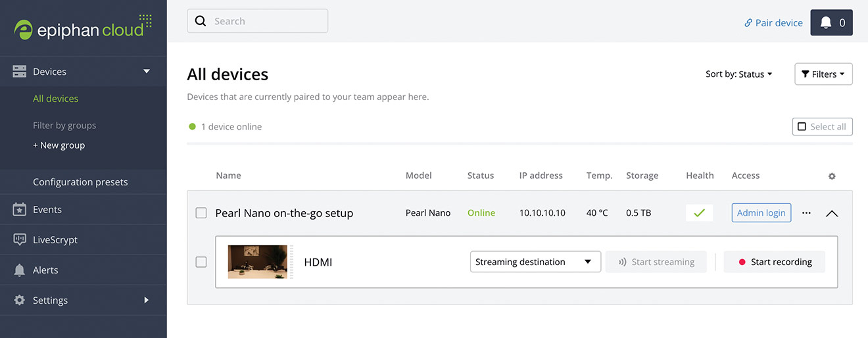868x338 pixels.
Task: Collapse the Devices menu arrow
Action: 147,72
